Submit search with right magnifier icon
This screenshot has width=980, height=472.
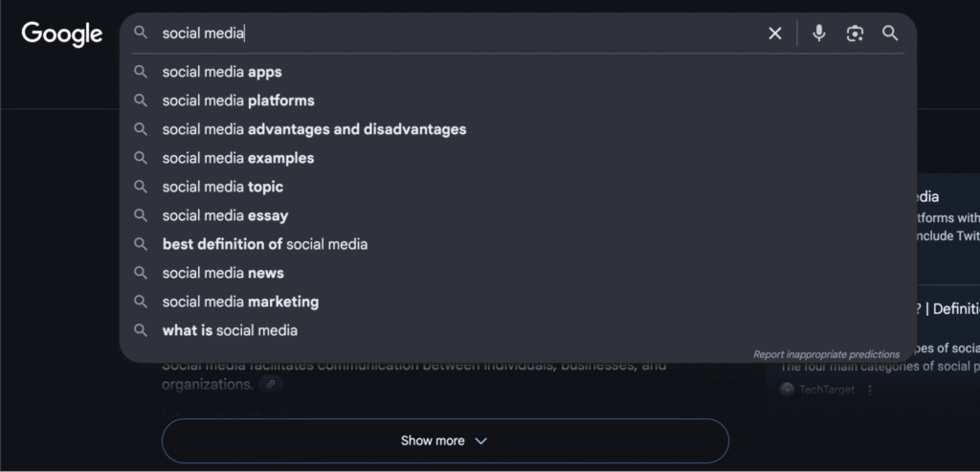[x=890, y=34]
